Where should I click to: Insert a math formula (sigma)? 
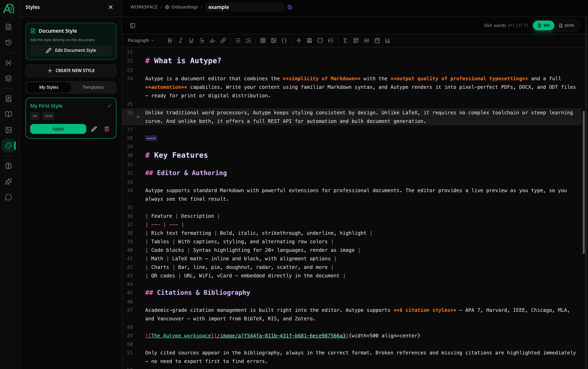(345, 40)
